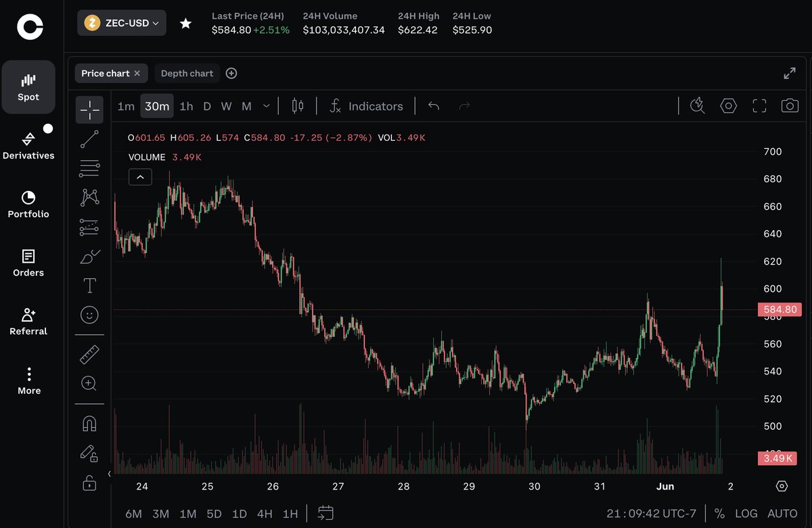Viewport: 812px width, 528px height.
Task: Set chart interval to D
Action: click(x=207, y=106)
